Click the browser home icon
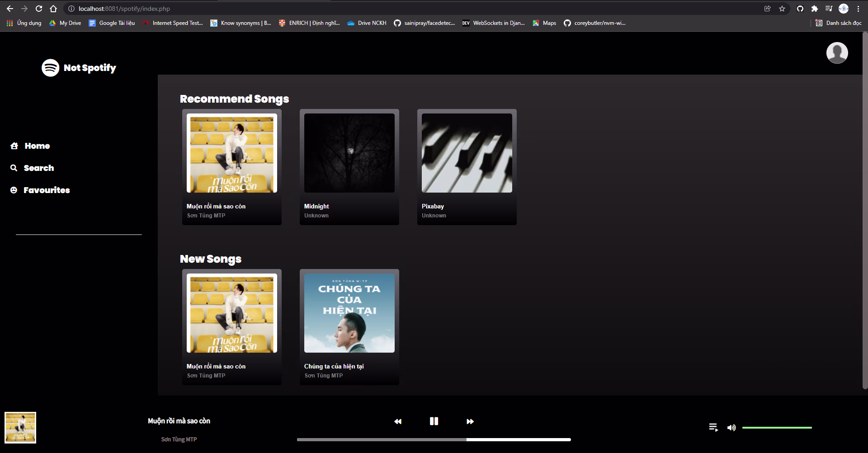 53,9
